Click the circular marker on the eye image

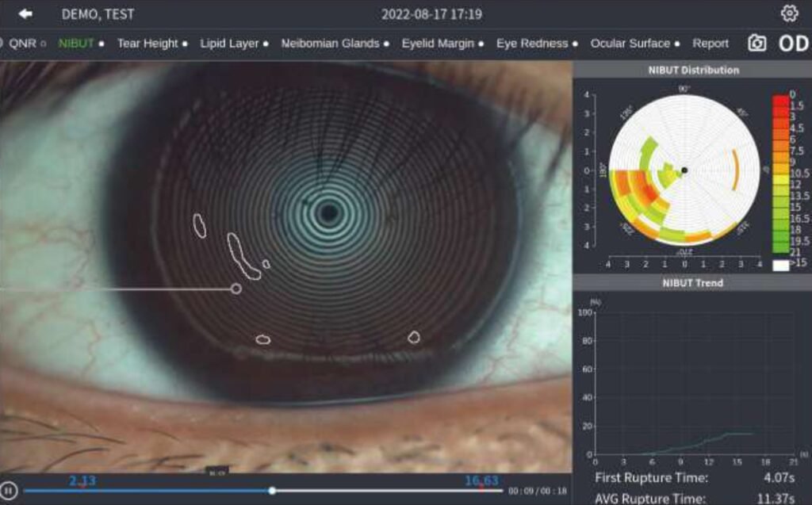coord(236,289)
